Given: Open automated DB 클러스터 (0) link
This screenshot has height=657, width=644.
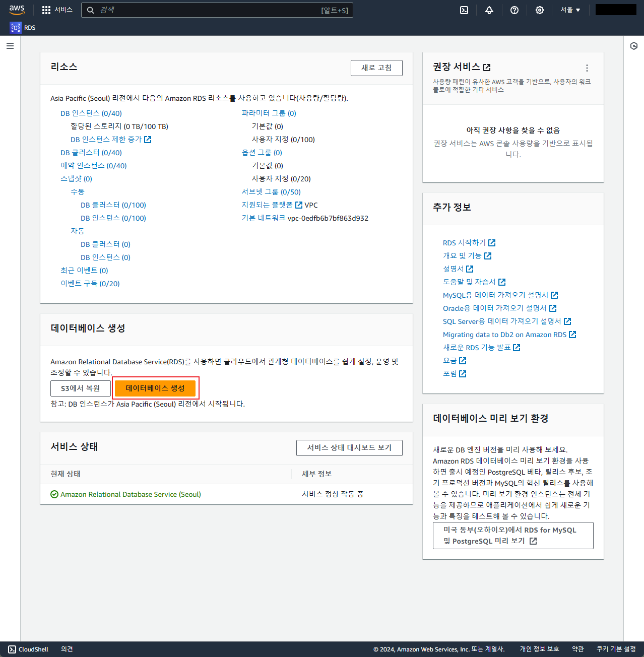Looking at the screenshot, I should (x=106, y=244).
